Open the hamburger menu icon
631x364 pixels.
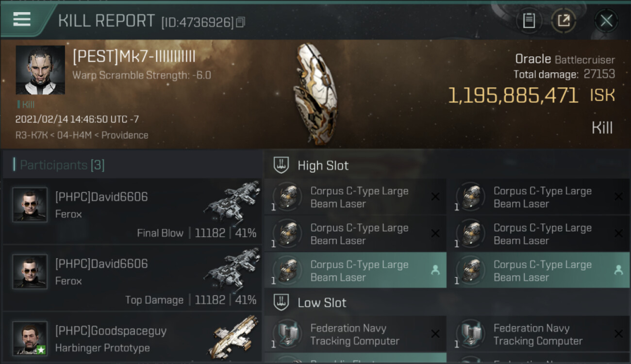coord(22,19)
